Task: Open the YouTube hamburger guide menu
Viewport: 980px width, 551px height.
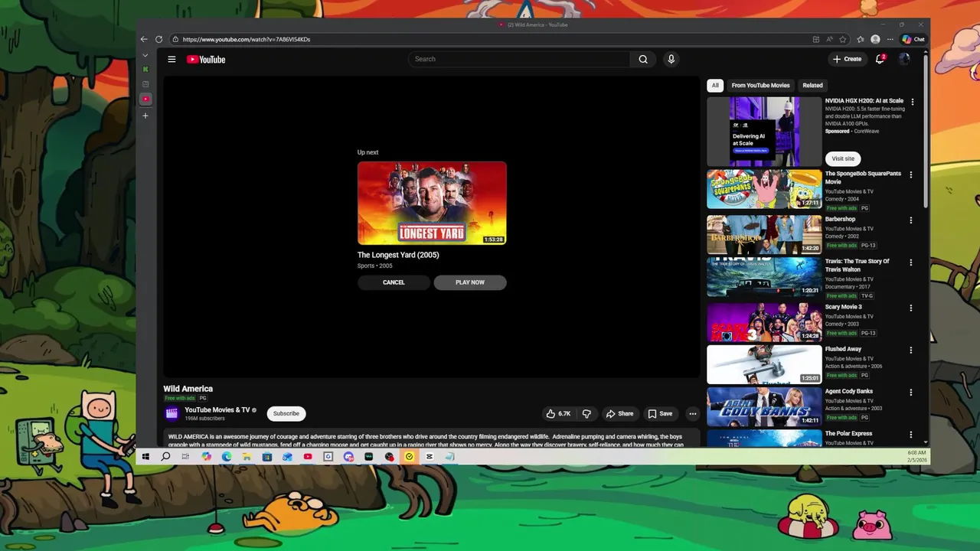Action: point(171,59)
